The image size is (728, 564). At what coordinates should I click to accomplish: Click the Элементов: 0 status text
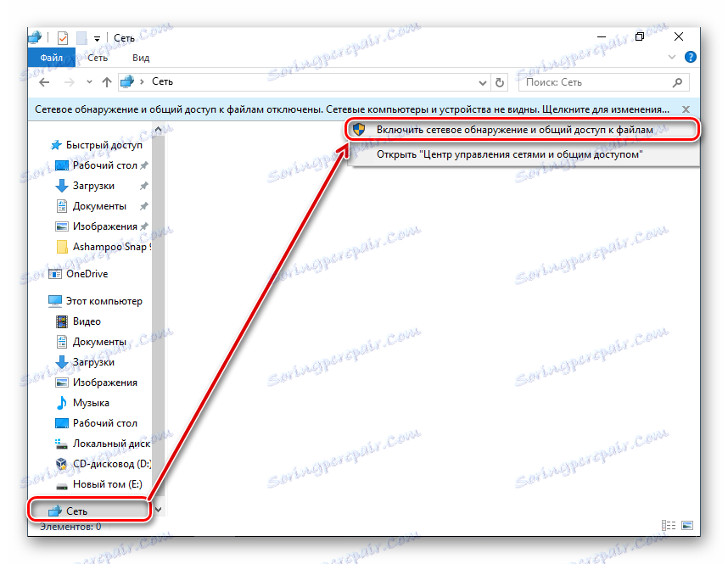click(70, 527)
